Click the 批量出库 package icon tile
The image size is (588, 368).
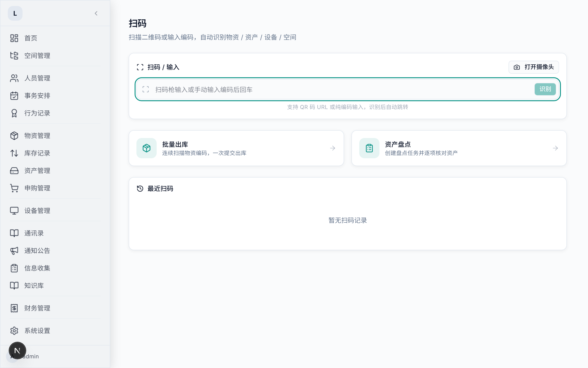[x=147, y=148]
